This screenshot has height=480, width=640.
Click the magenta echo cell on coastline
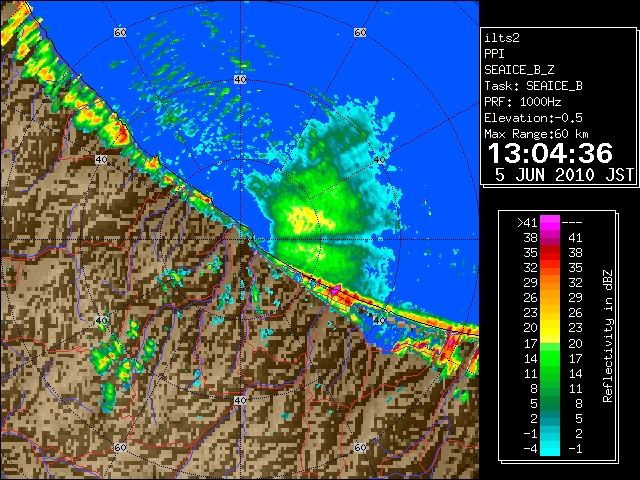336,291
